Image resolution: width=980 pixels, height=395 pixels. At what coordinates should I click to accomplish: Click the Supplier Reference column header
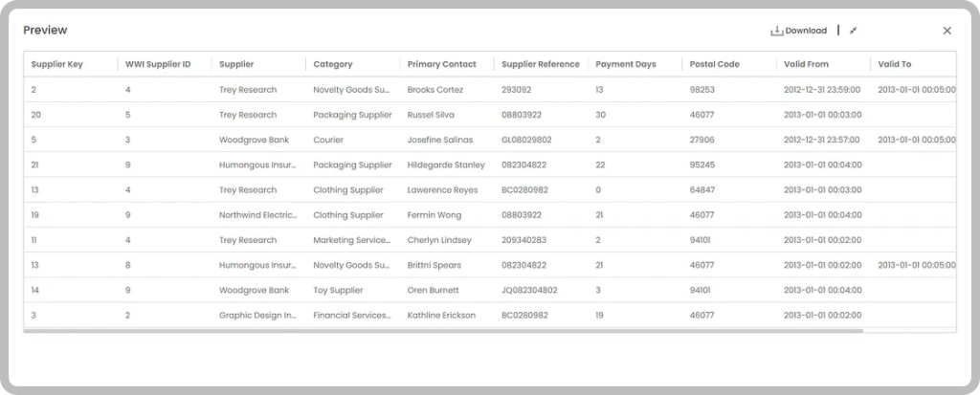point(541,64)
